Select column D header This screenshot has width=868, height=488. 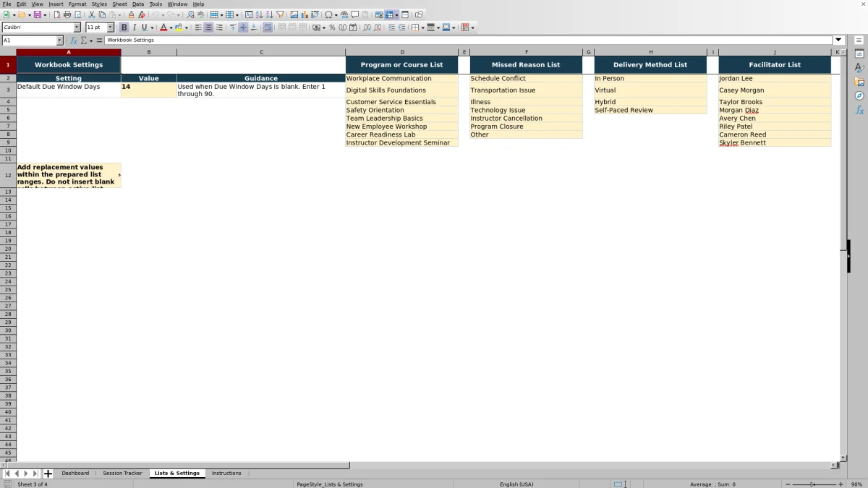pyautogui.click(x=402, y=52)
